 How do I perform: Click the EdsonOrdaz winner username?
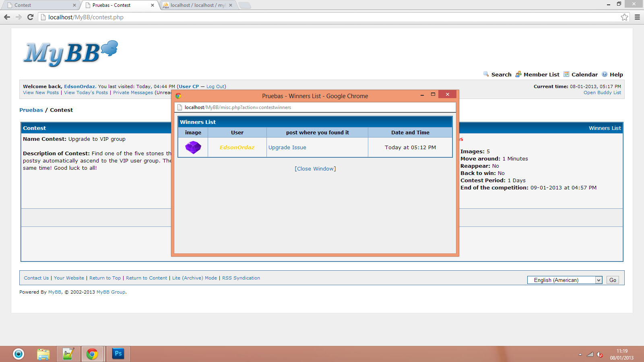(x=237, y=147)
